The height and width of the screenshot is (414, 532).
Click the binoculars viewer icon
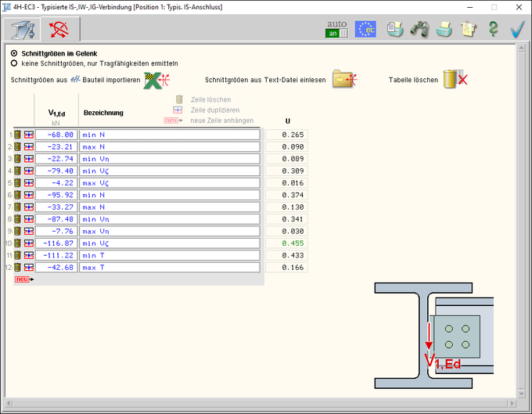coord(419,29)
